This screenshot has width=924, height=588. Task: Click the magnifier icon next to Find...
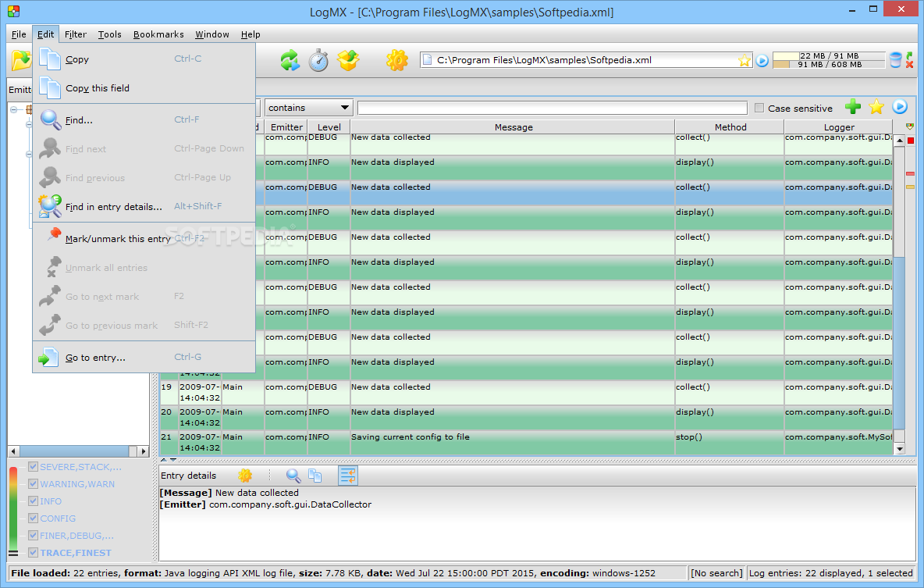pyautogui.click(x=50, y=119)
